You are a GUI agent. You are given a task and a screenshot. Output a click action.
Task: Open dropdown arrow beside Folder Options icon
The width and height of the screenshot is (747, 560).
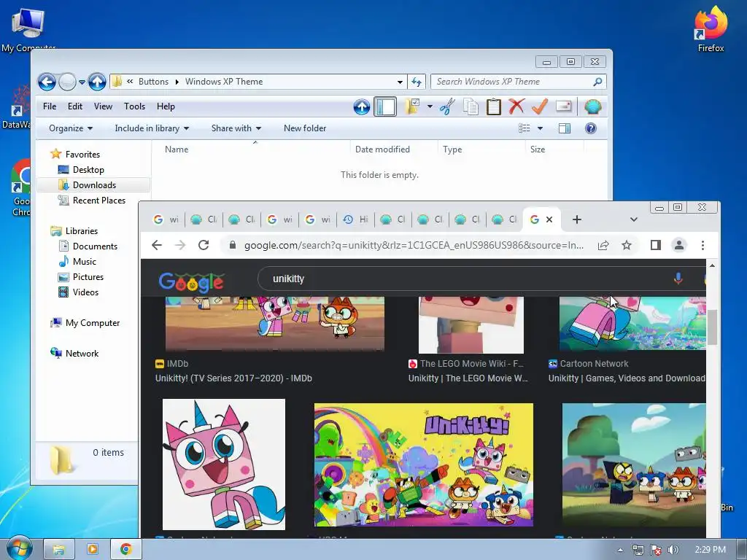(430, 106)
